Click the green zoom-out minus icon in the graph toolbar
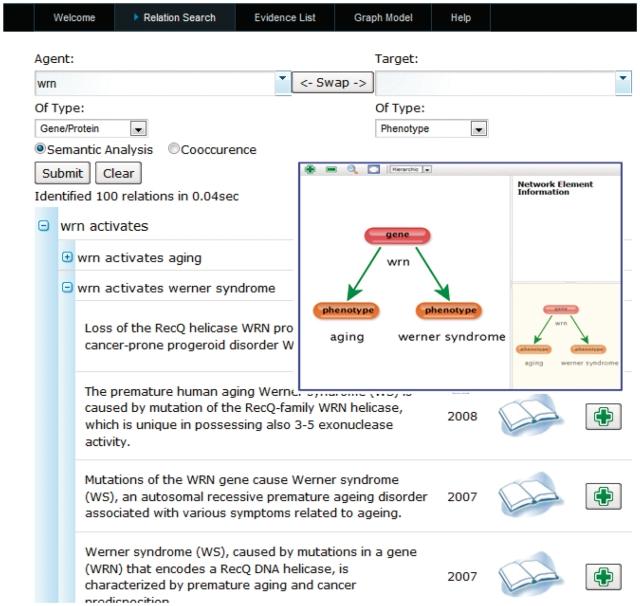The image size is (640, 606). tap(331, 170)
